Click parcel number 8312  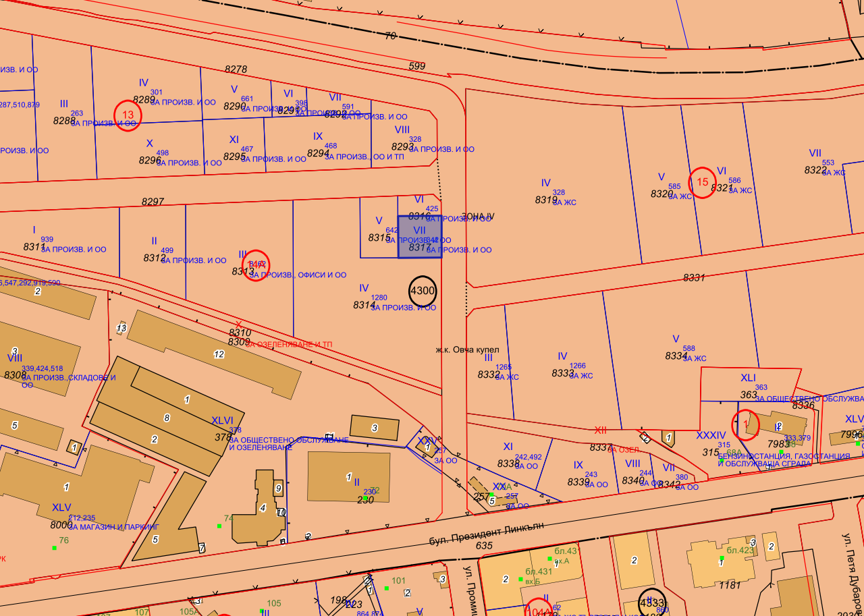(155, 258)
